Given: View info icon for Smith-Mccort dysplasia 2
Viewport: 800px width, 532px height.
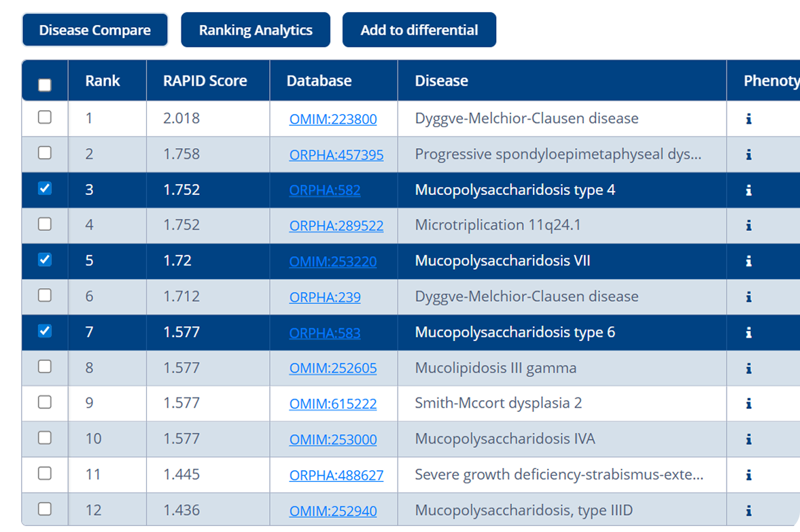Looking at the screenshot, I should click(x=748, y=404).
